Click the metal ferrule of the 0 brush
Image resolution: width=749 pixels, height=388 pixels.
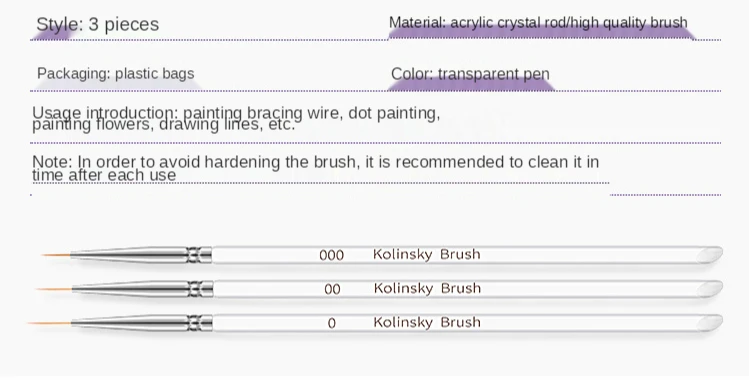click(x=142, y=323)
